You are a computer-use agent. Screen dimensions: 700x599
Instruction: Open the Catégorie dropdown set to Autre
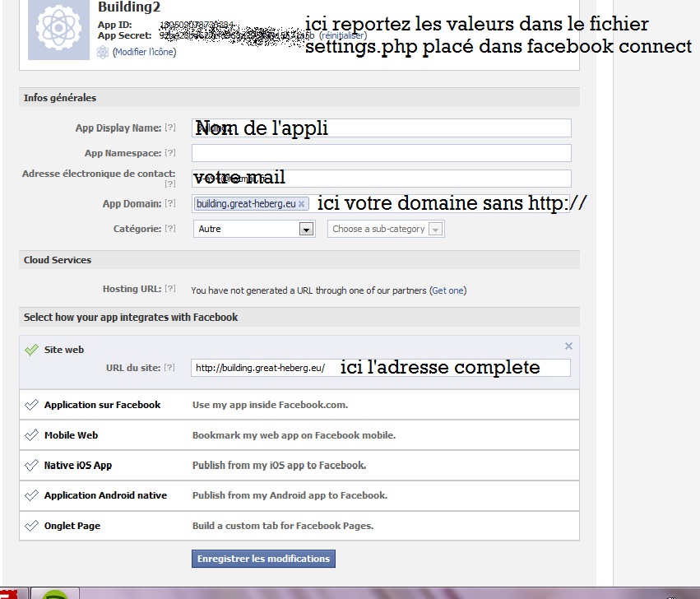pos(254,229)
